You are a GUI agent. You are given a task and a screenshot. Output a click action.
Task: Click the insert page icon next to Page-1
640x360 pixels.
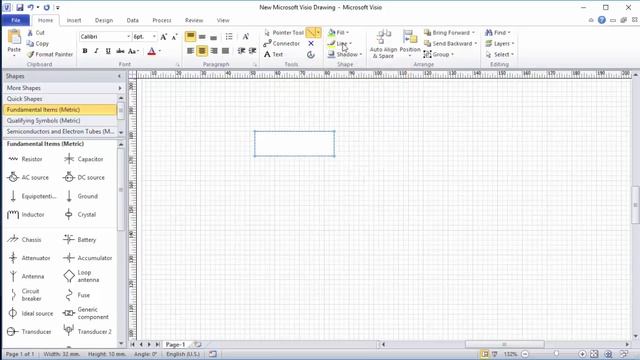pyautogui.click(x=197, y=344)
